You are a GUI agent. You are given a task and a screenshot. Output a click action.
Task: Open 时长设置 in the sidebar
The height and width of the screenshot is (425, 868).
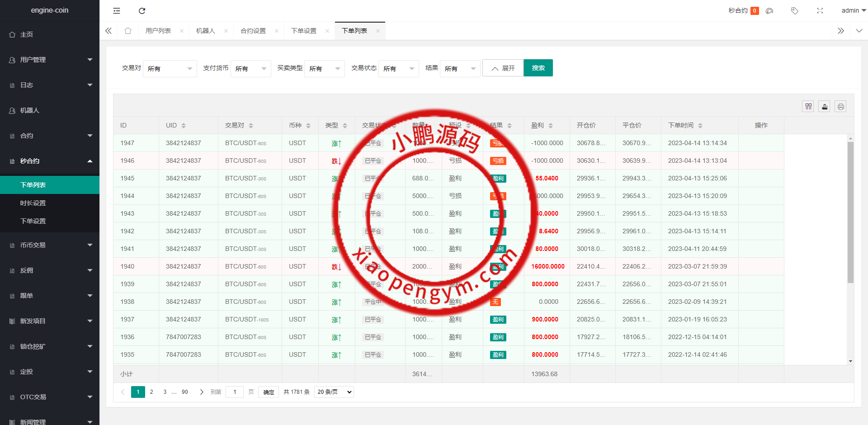(x=33, y=203)
